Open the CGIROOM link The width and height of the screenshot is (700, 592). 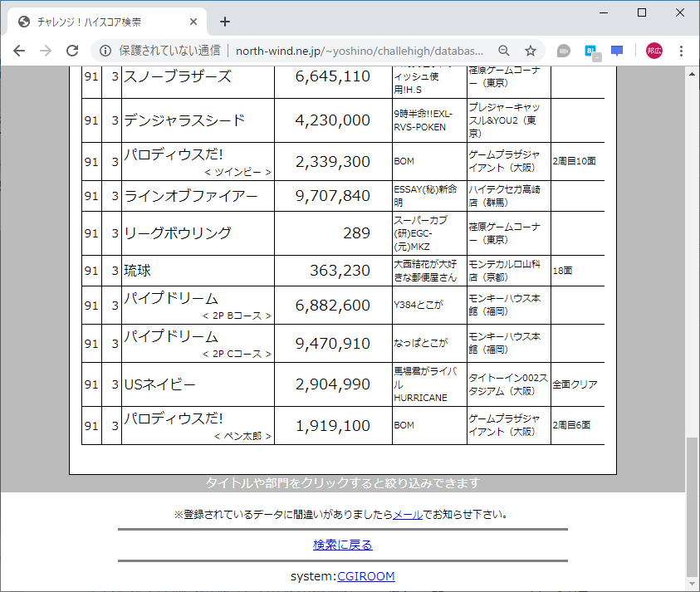tap(365, 575)
